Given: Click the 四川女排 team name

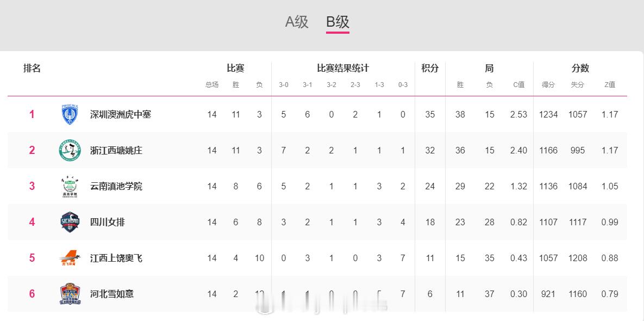Looking at the screenshot, I should (108, 222).
